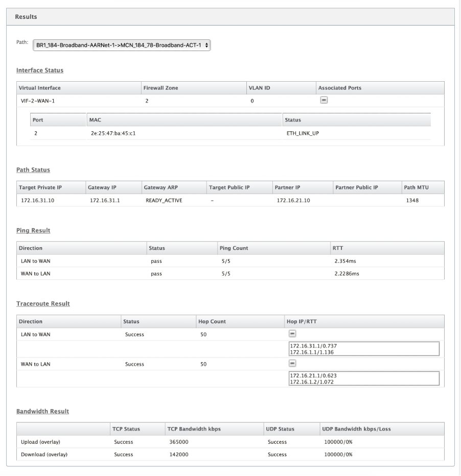The image size is (461, 476).
Task: Click the Target Private IP value 172.16.31.10
Action: 38,200
